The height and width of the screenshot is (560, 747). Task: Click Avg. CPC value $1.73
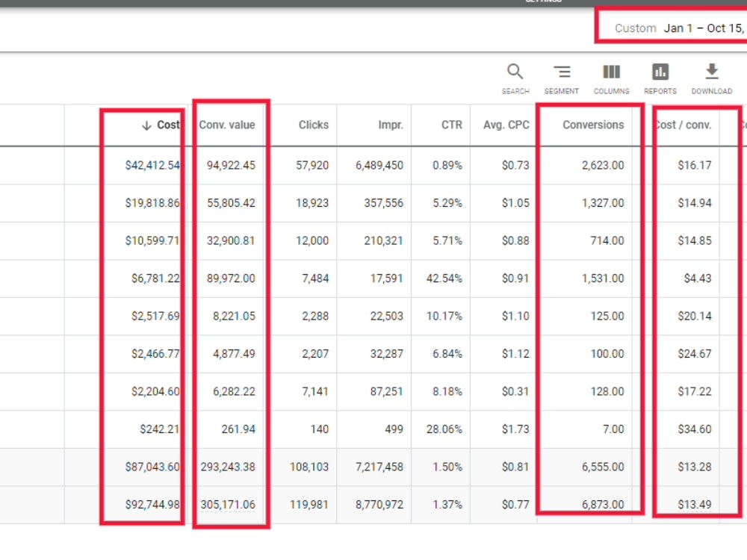(x=515, y=429)
